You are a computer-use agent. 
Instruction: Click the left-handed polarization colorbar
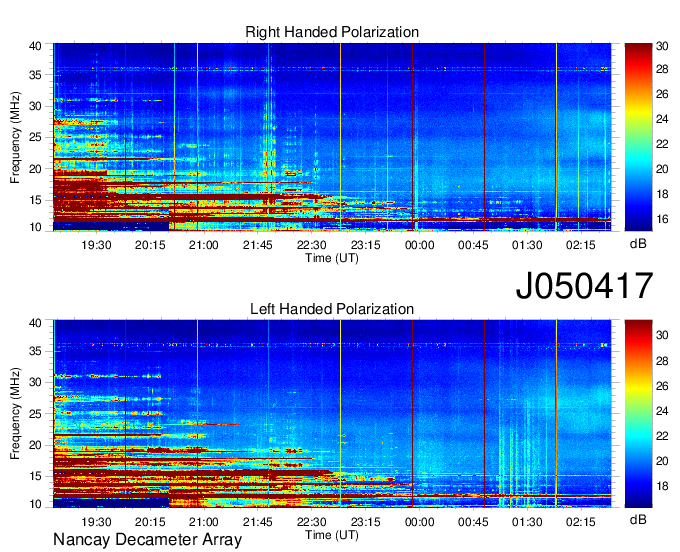point(638,414)
